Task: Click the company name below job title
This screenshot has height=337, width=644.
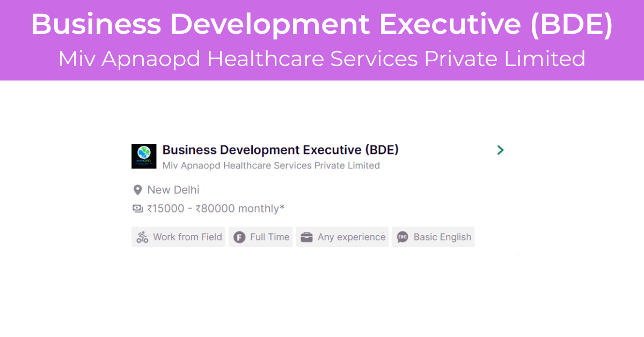Action: (x=271, y=166)
